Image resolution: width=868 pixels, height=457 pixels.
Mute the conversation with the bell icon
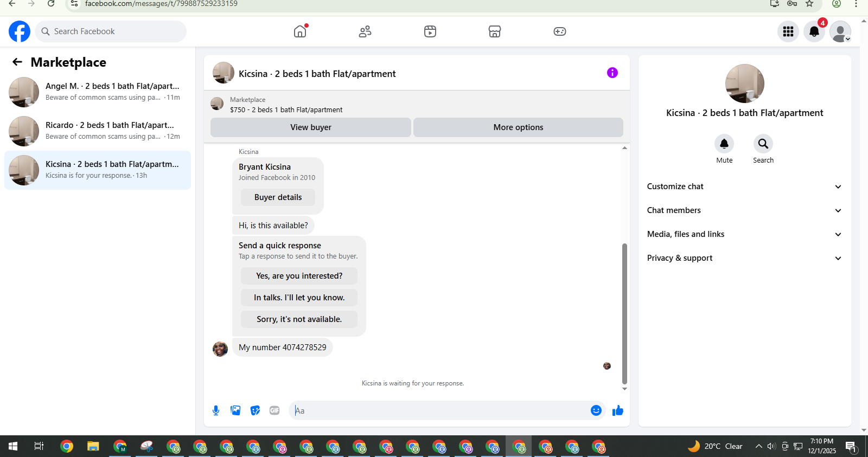pos(724,144)
